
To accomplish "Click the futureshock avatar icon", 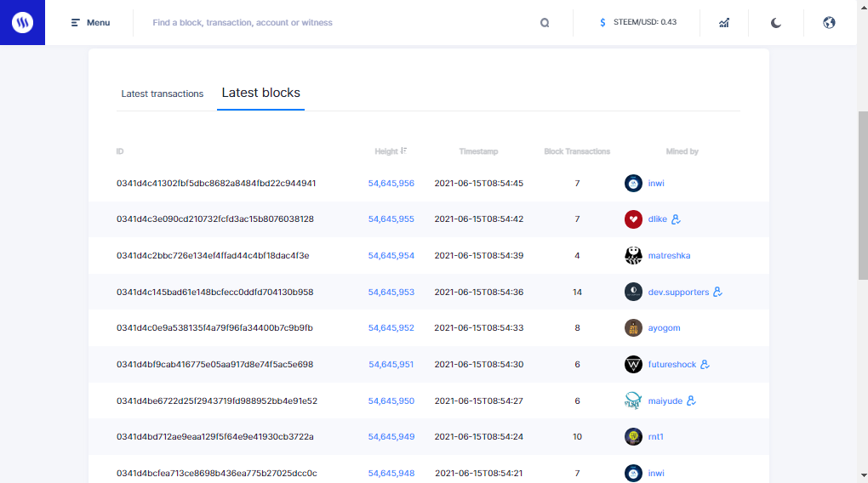I will [633, 364].
